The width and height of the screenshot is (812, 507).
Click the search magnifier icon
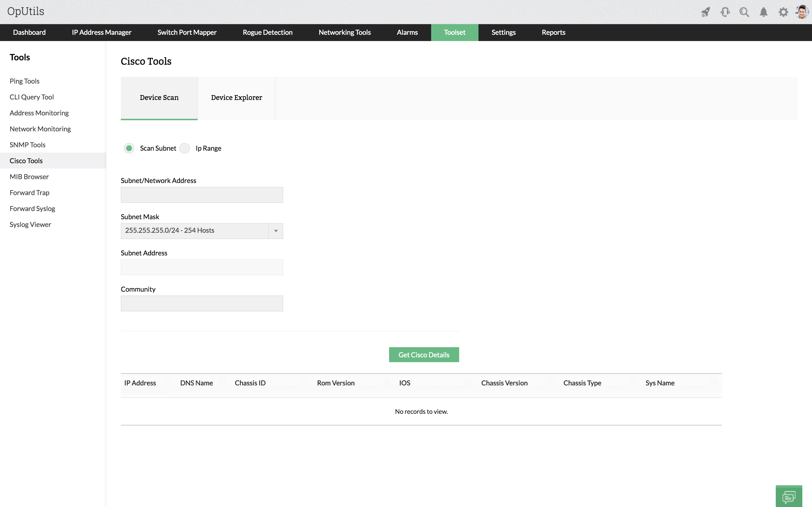click(744, 12)
